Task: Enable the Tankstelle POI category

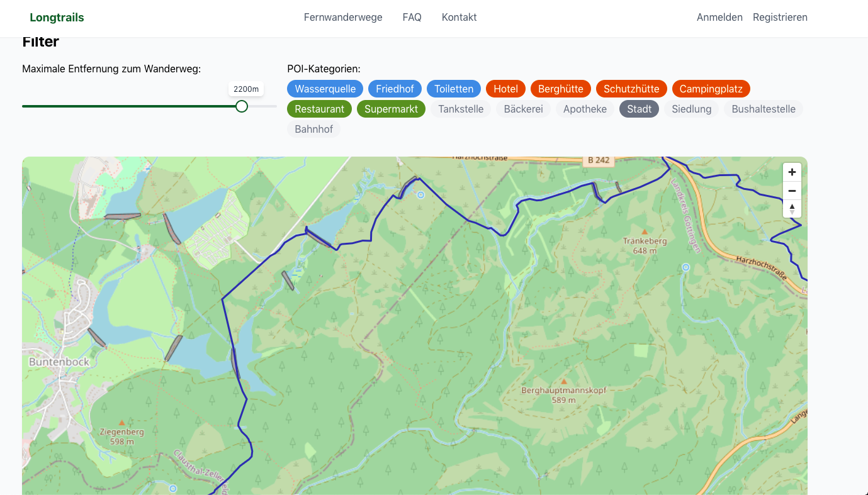Action: click(x=461, y=109)
